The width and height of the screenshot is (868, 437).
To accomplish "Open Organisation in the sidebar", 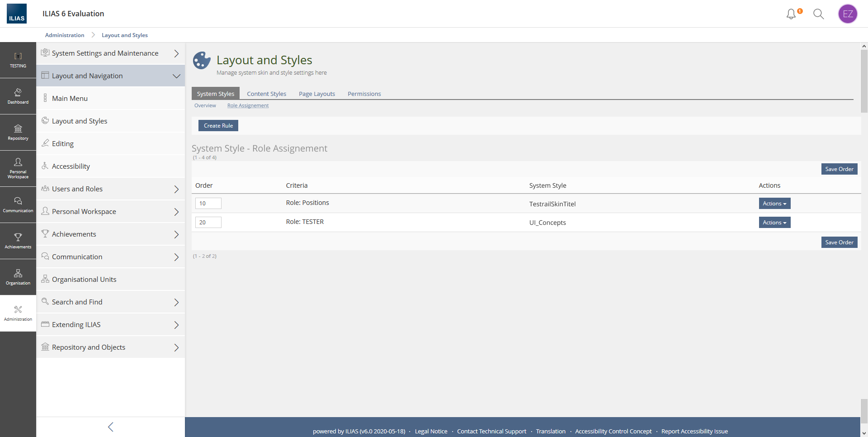I will [18, 277].
